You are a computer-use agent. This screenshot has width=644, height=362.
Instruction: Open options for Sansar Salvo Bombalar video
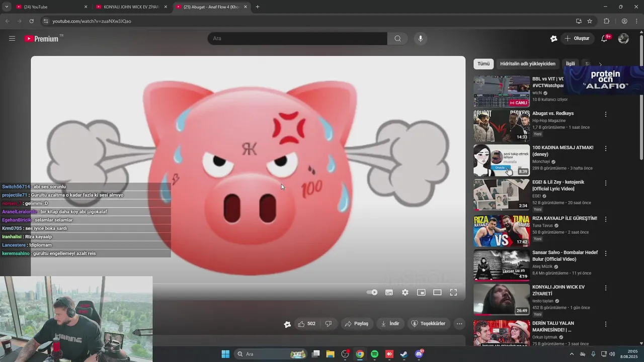[x=606, y=253]
